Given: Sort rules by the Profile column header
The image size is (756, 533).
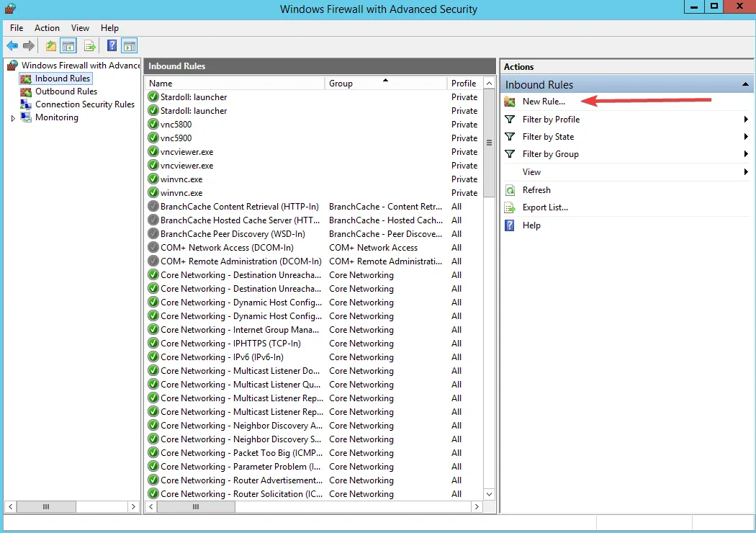Looking at the screenshot, I should 464,84.
